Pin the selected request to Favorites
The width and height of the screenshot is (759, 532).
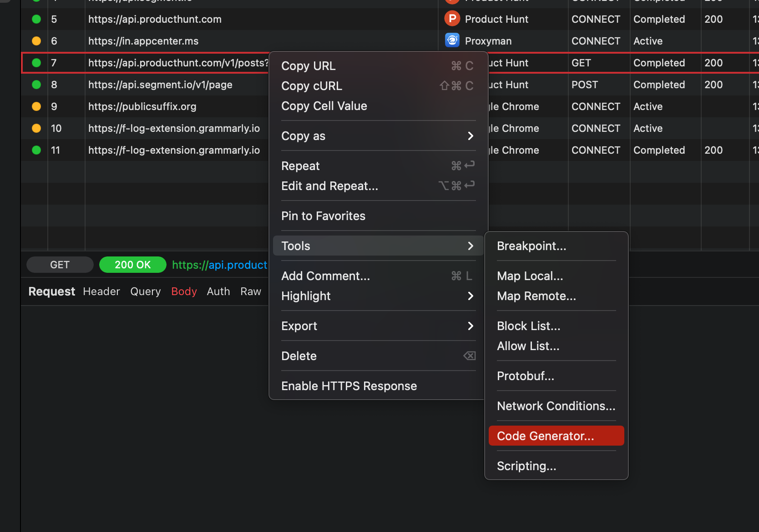(323, 216)
